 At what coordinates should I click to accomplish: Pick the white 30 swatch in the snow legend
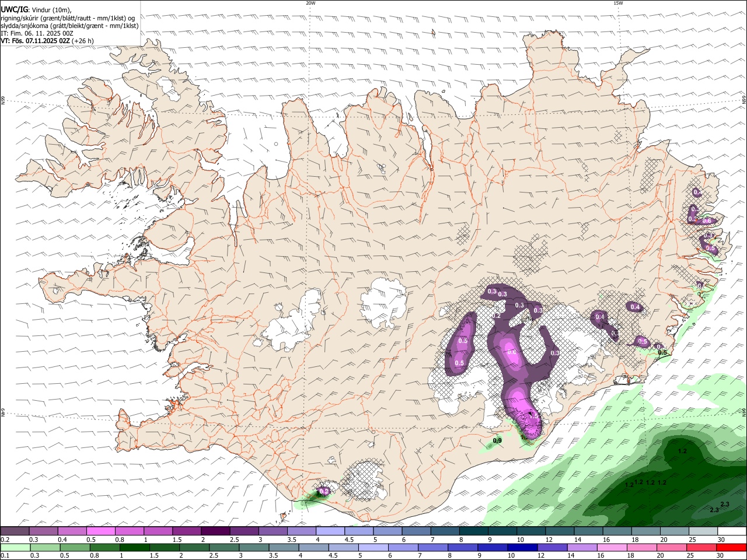click(732, 531)
